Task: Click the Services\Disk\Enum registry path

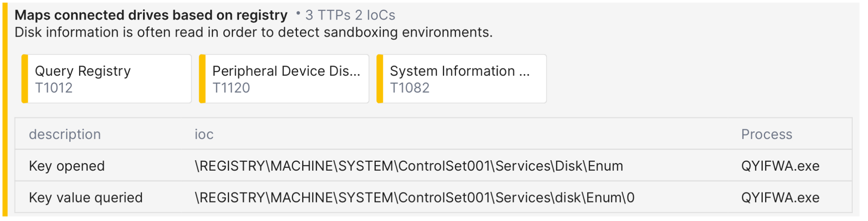Action: click(x=409, y=166)
